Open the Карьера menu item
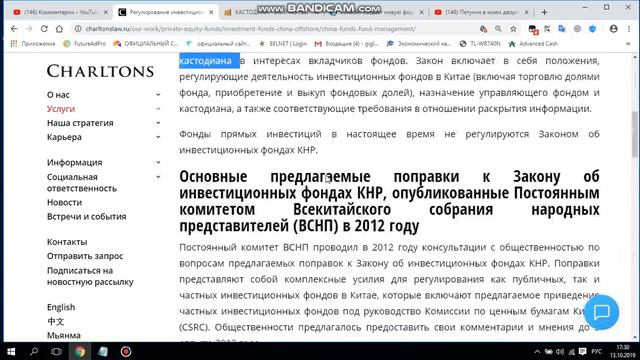This screenshot has width=640, height=360. (x=64, y=137)
